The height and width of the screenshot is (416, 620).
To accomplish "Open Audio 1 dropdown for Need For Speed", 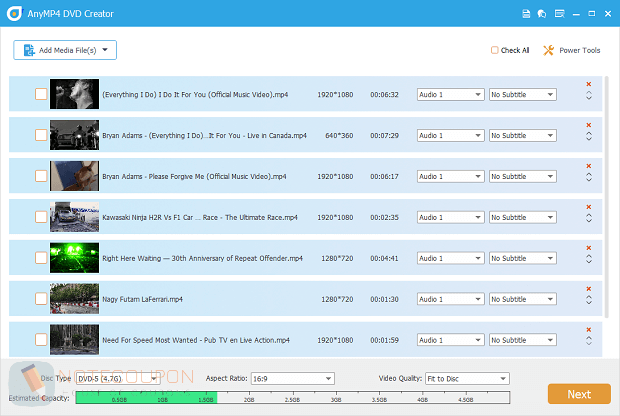I will [450, 340].
